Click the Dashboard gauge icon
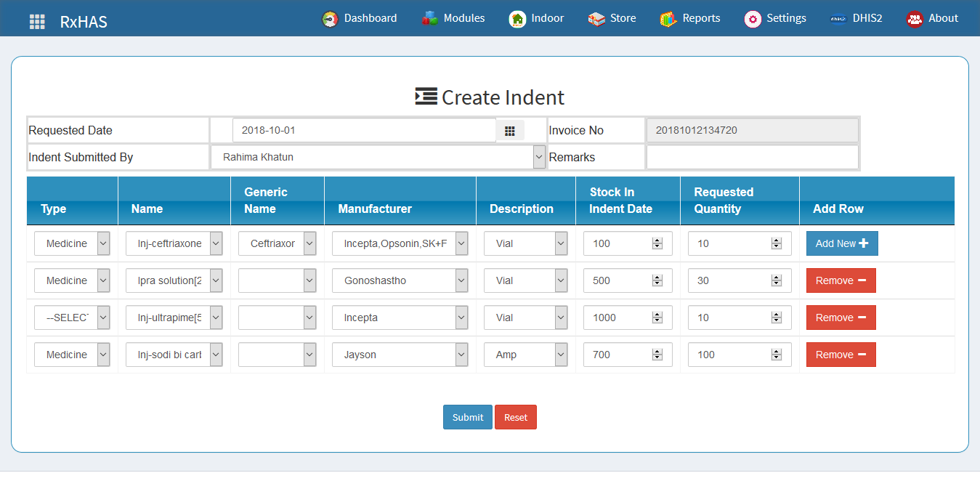Screen dimensions: 980x481 (x=331, y=19)
